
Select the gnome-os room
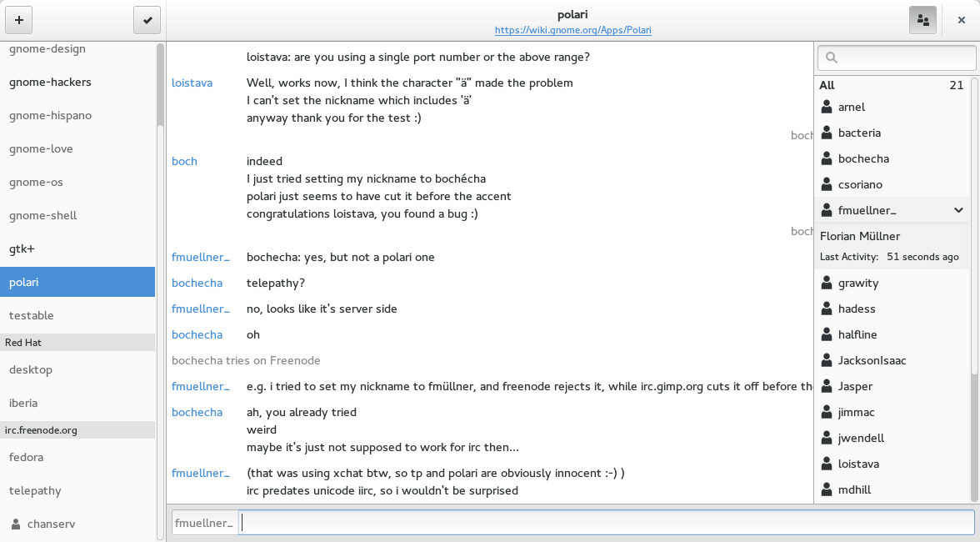coord(77,182)
